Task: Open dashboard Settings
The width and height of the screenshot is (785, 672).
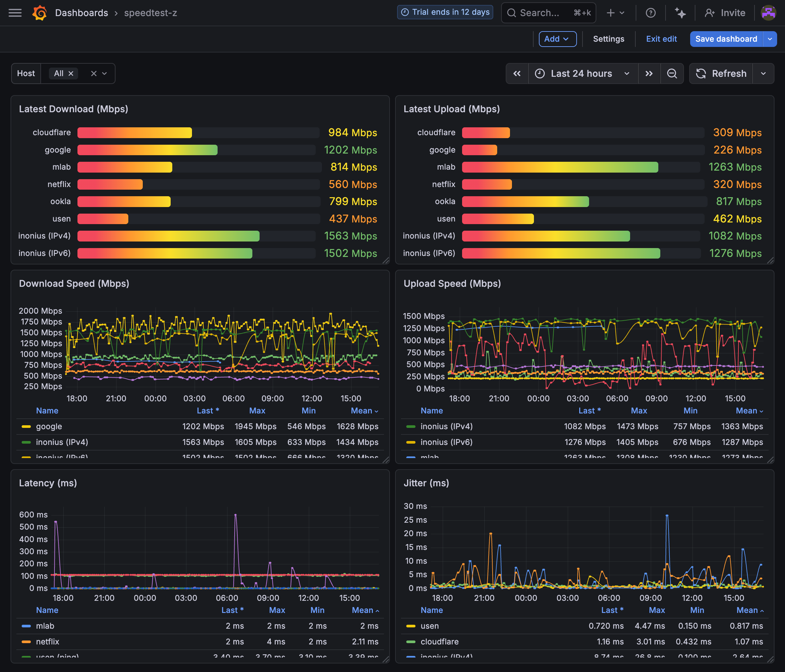Action: [608, 39]
